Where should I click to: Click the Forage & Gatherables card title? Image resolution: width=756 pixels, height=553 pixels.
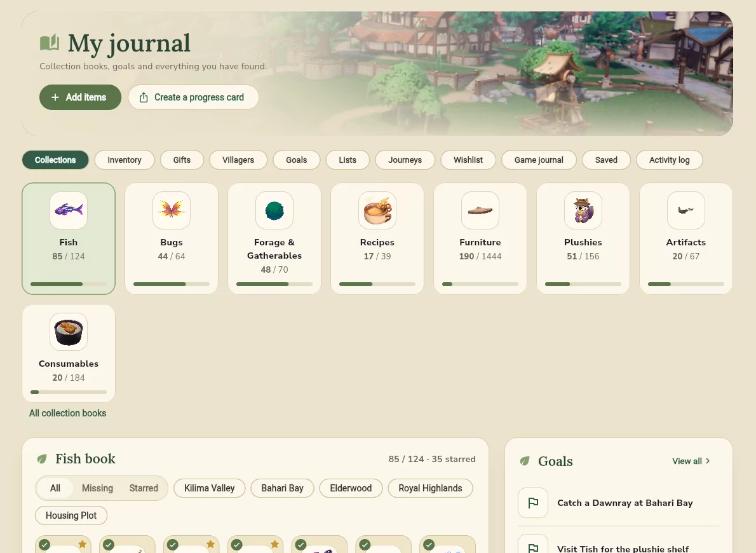274,249
